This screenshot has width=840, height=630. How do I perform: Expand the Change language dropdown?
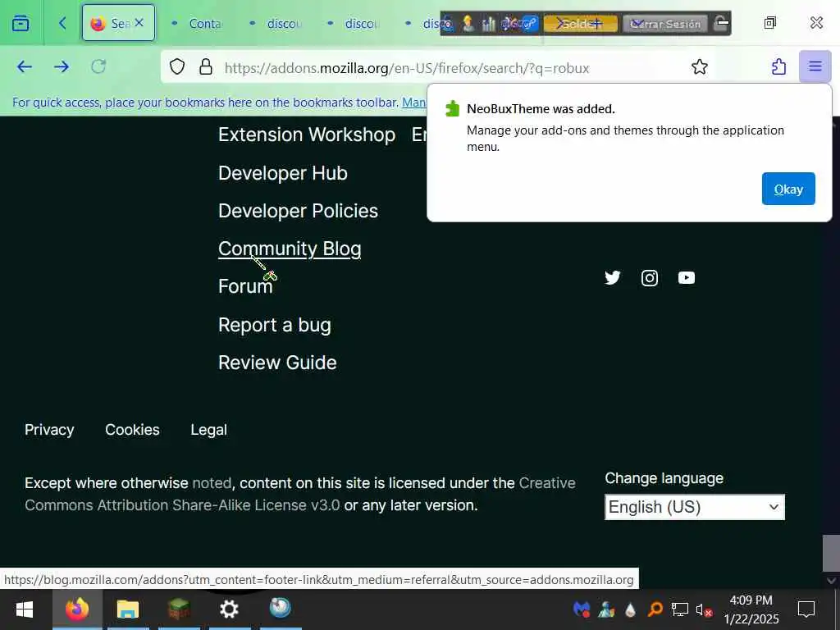694,507
